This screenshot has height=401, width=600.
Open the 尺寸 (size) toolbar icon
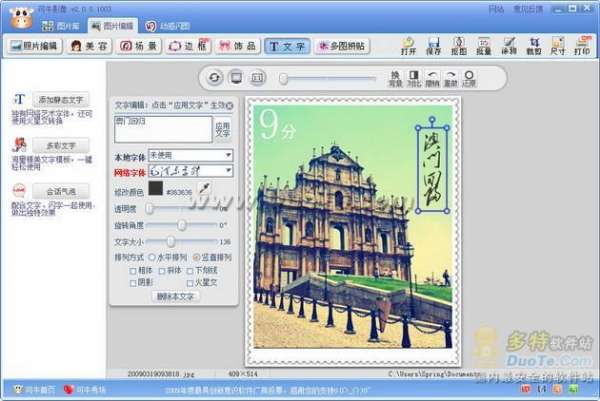pyautogui.click(x=558, y=46)
